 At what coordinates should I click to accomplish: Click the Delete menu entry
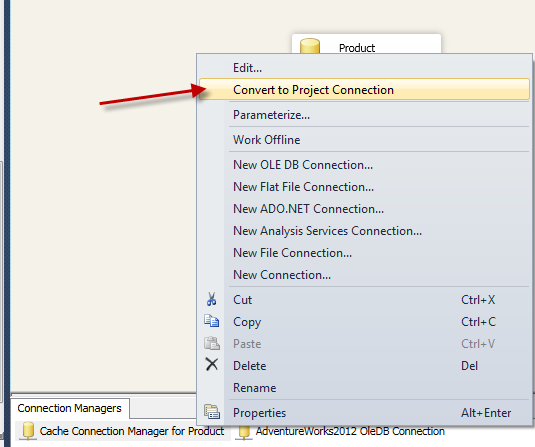point(364,366)
